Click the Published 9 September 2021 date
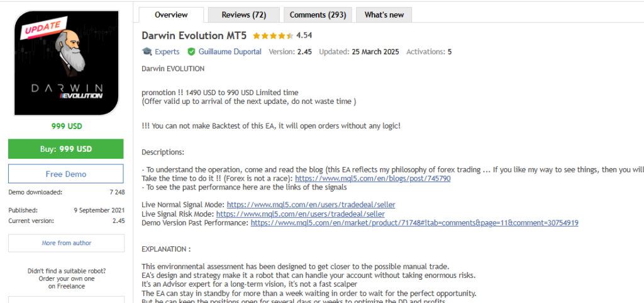 (x=99, y=210)
